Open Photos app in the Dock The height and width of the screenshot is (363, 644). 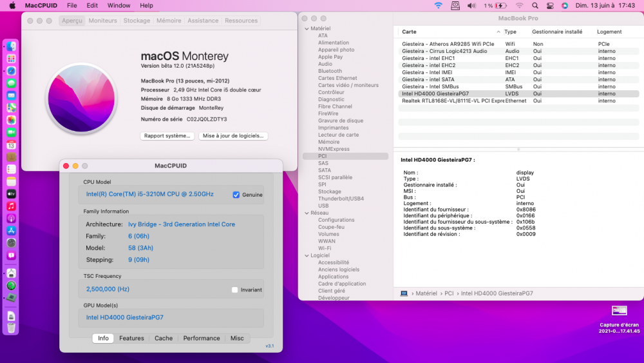(x=11, y=120)
